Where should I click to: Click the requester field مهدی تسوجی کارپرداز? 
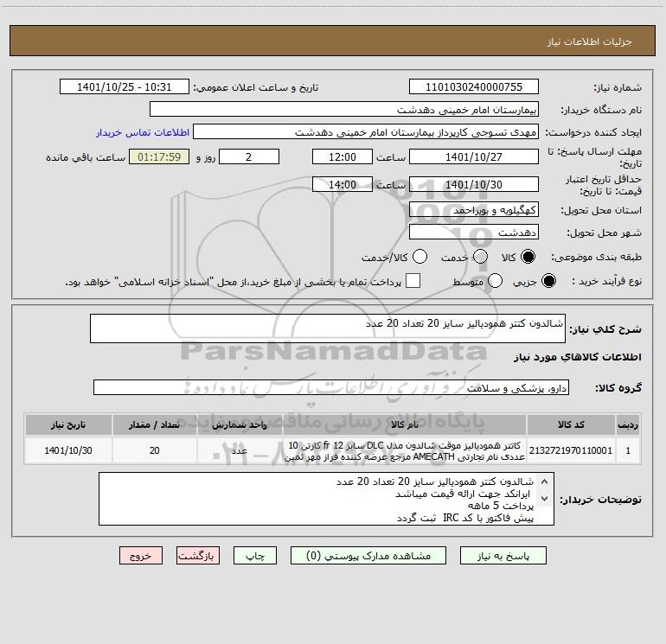pos(366,132)
